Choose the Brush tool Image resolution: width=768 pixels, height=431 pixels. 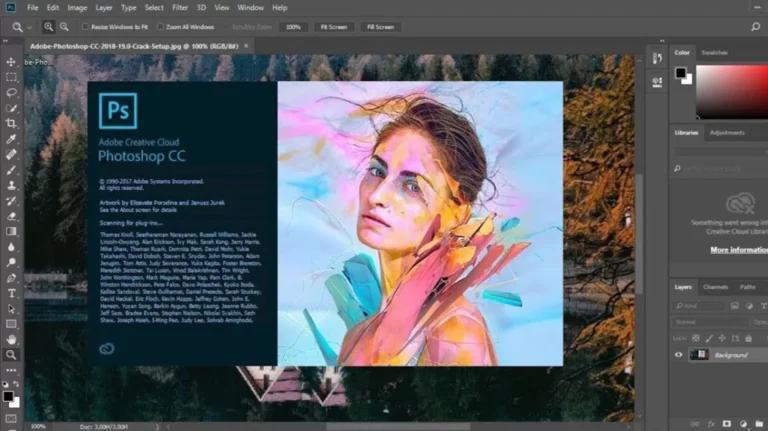12,169
